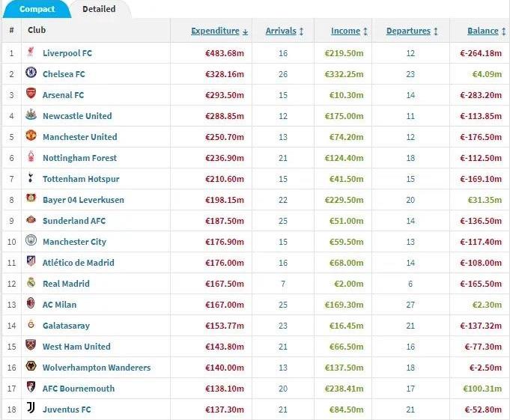Open the Manchester City link
510x420 pixels.
[74, 242]
